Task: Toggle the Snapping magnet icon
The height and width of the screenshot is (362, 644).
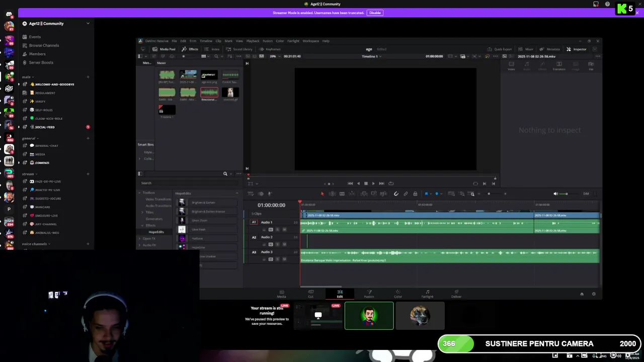Action: pyautogui.click(x=396, y=194)
